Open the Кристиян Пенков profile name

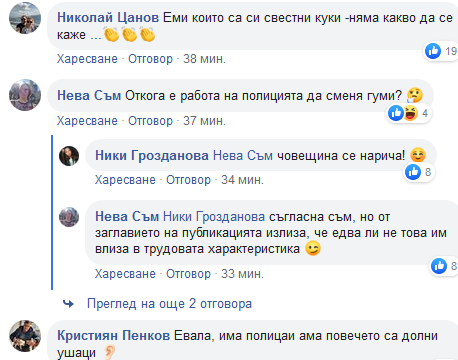pyautogui.click(x=113, y=336)
